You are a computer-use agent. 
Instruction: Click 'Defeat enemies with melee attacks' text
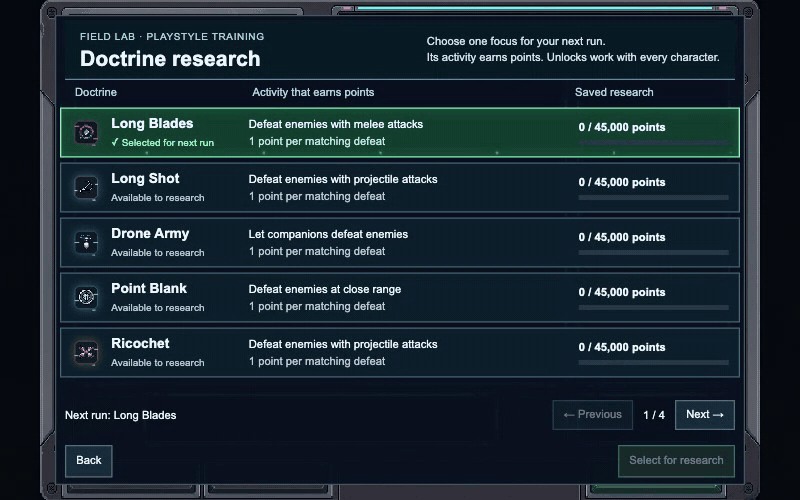(336, 124)
